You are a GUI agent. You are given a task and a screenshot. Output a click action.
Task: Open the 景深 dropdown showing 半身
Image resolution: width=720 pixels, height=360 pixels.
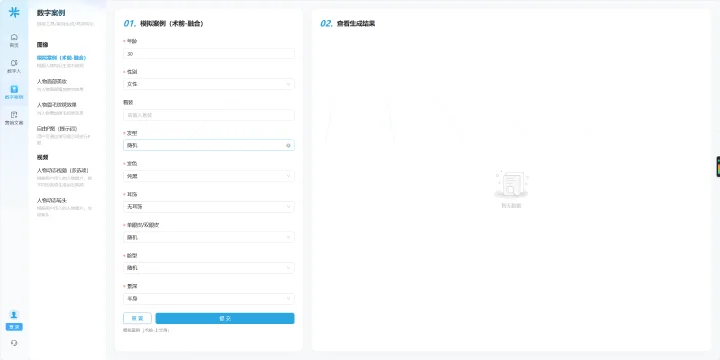209,299
